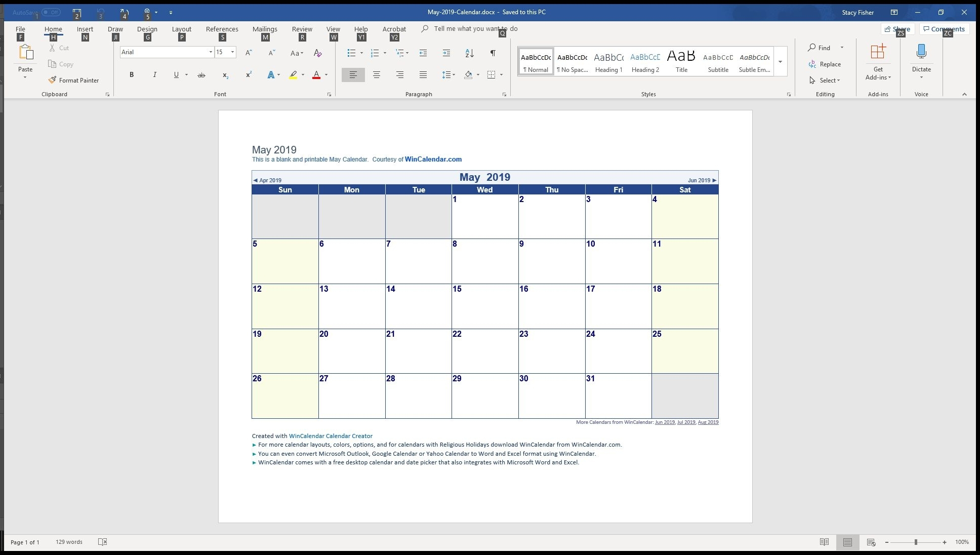Toggle subscript text formatting
980x555 pixels.
click(226, 74)
